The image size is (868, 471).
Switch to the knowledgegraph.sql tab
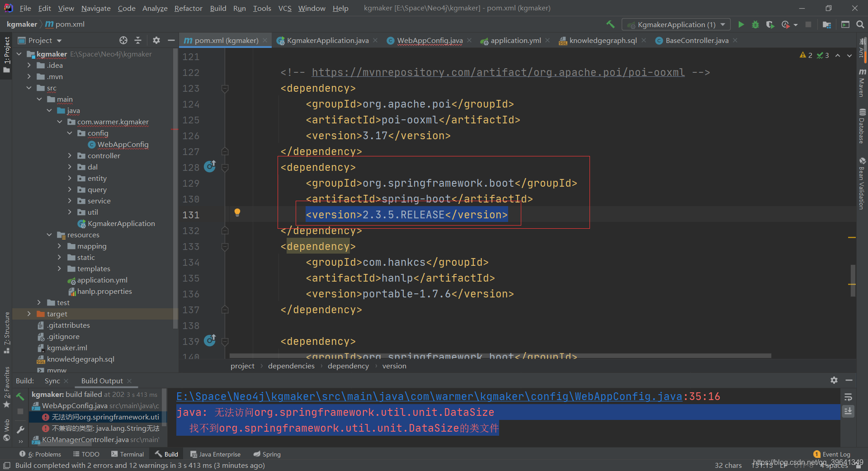tap(603, 40)
